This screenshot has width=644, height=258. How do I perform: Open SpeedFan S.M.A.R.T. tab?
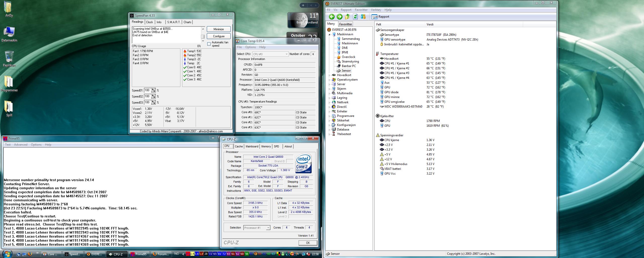(174, 22)
